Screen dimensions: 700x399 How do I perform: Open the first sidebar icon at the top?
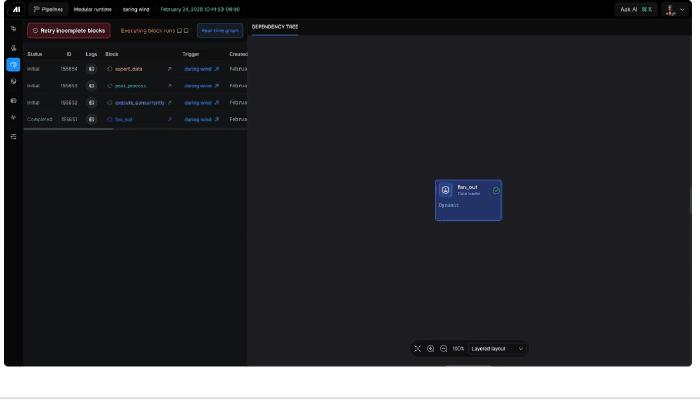13,29
